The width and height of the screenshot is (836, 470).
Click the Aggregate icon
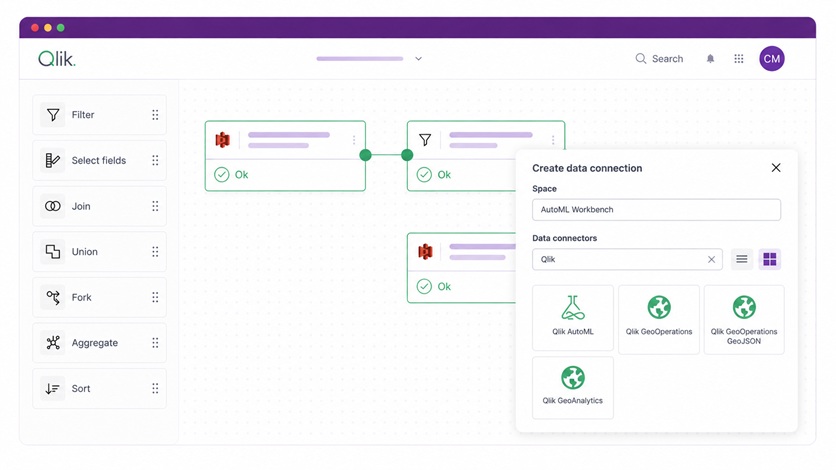coord(53,343)
